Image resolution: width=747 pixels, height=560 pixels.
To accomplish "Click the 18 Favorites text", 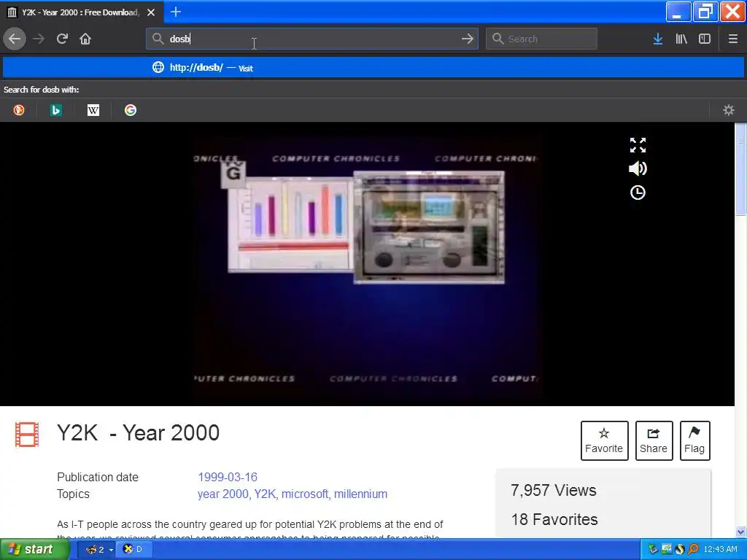I will (554, 519).
